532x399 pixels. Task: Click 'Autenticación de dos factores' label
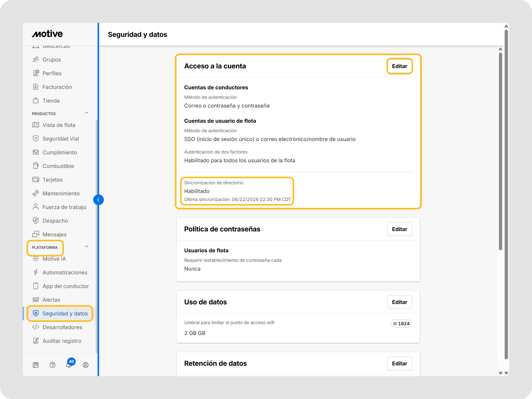click(216, 152)
